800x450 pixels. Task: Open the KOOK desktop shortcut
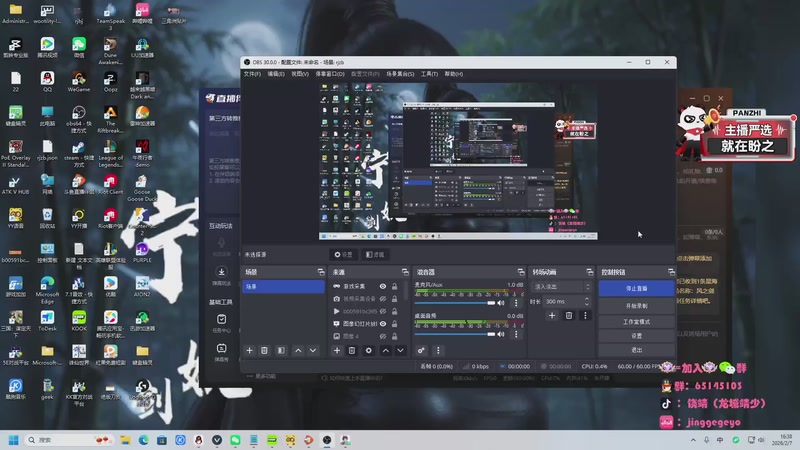[x=79, y=321]
